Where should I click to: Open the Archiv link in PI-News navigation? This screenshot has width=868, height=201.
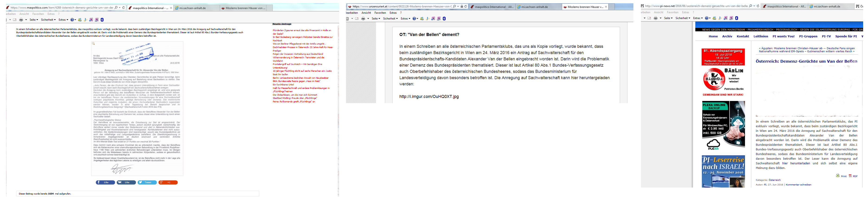click(727, 36)
